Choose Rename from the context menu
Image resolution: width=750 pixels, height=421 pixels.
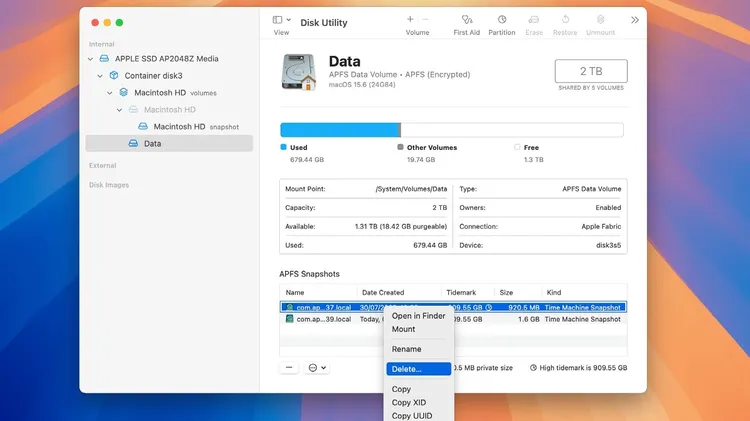(x=419, y=349)
